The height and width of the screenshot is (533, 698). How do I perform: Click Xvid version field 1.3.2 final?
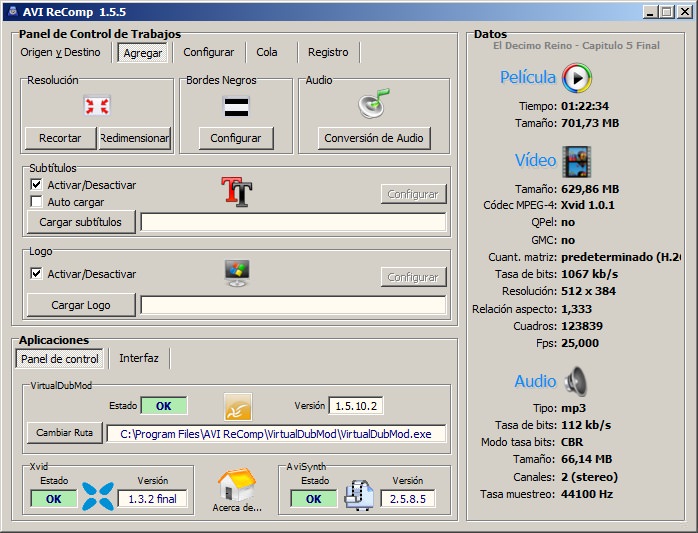click(152, 499)
